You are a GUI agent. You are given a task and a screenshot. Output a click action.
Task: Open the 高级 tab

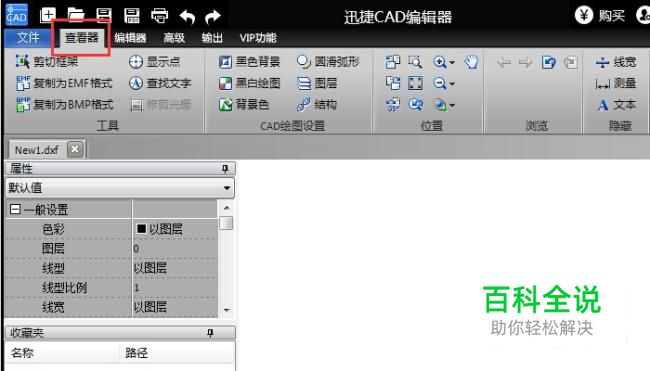174,38
